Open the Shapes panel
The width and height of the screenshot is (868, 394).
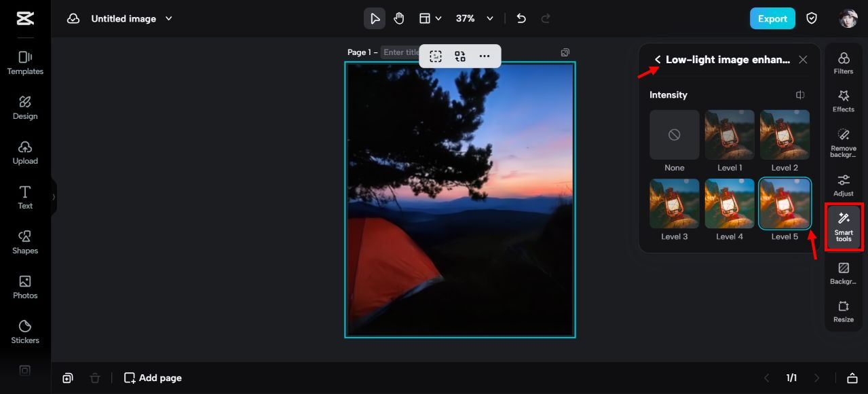(25, 243)
